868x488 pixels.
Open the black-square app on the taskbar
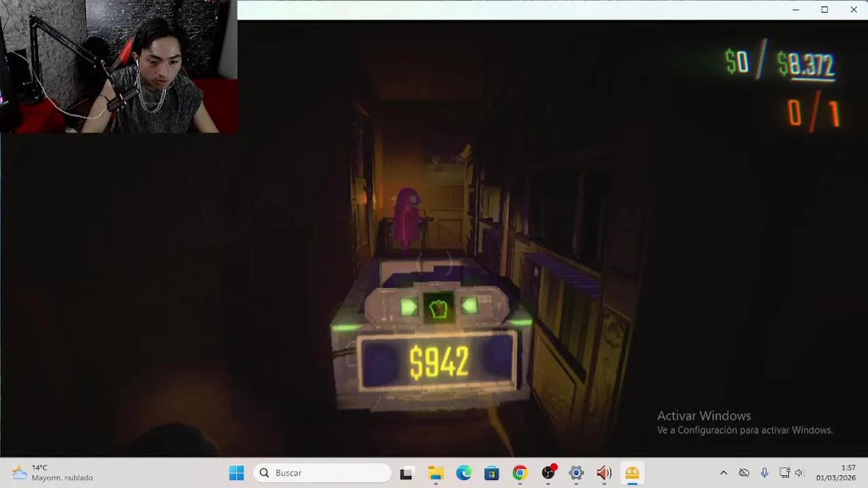[x=406, y=473]
